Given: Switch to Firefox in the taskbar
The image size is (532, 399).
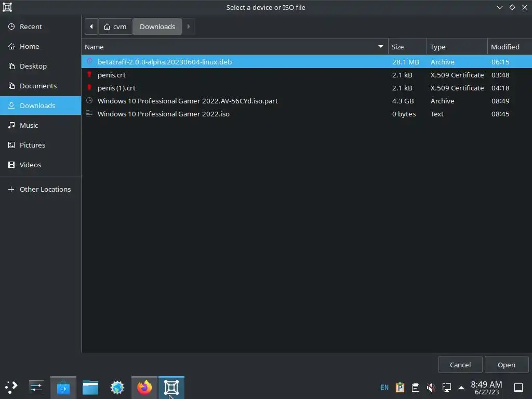Looking at the screenshot, I should tap(144, 388).
